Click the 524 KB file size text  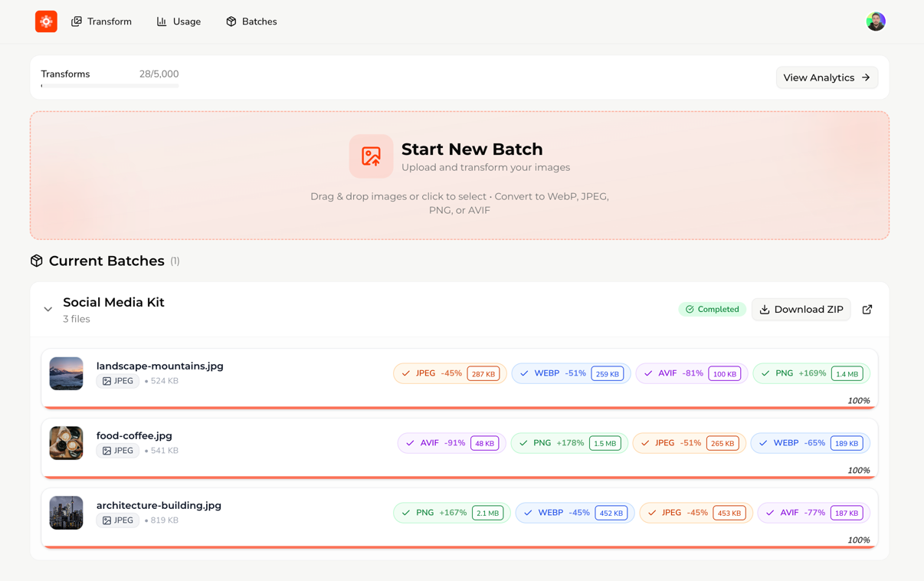tap(164, 381)
